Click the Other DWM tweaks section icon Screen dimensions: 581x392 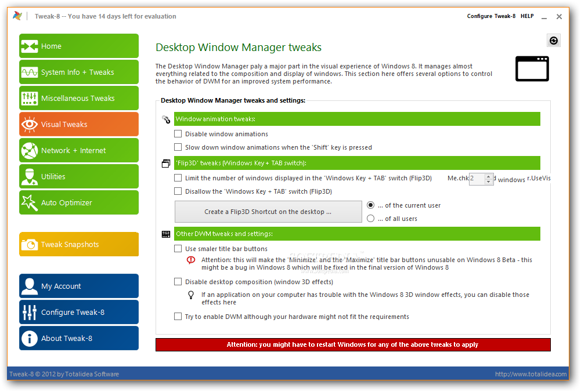pos(166,234)
